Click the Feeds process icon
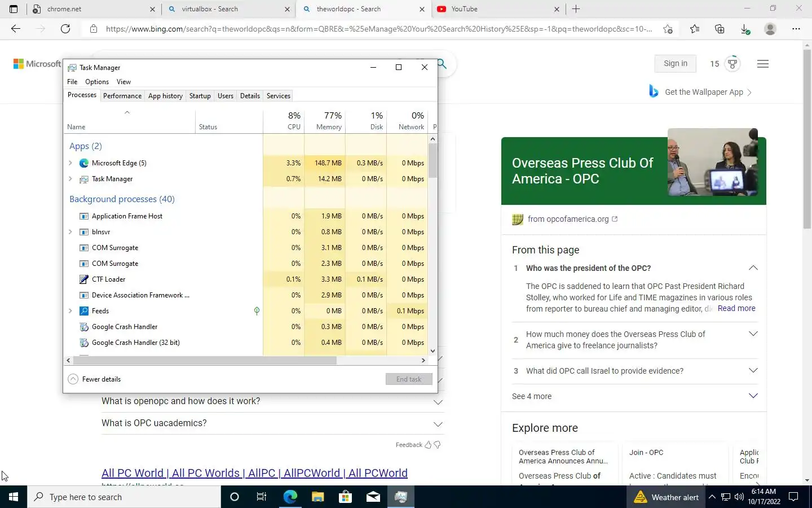The height and width of the screenshot is (508, 812). (84, 311)
